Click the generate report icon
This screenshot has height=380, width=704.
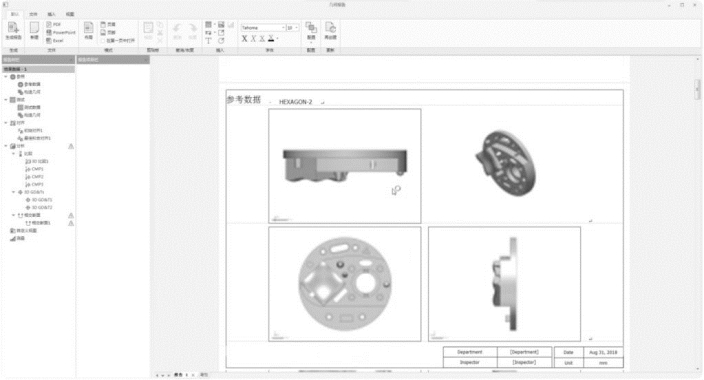coord(13,31)
